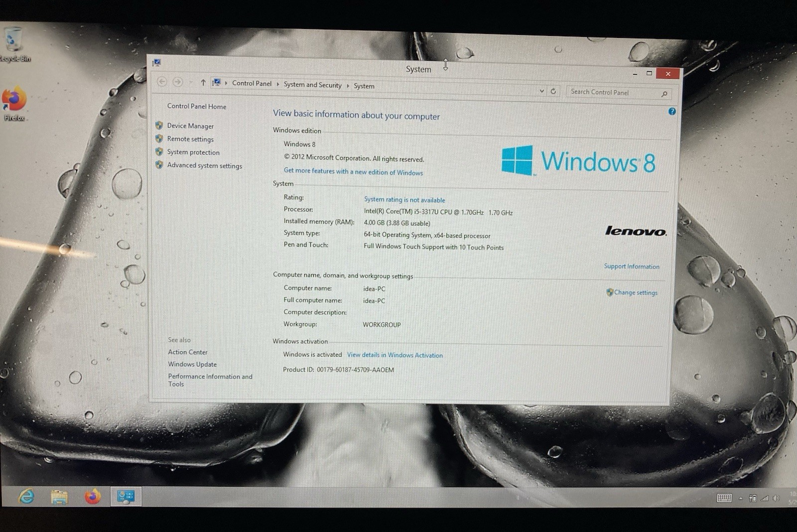
Task: Open the blue help question mark
Action: click(x=672, y=111)
